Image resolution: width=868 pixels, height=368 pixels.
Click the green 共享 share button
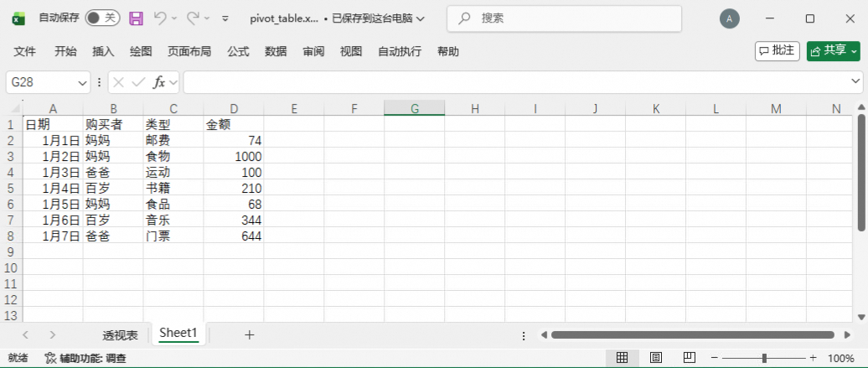click(x=833, y=51)
